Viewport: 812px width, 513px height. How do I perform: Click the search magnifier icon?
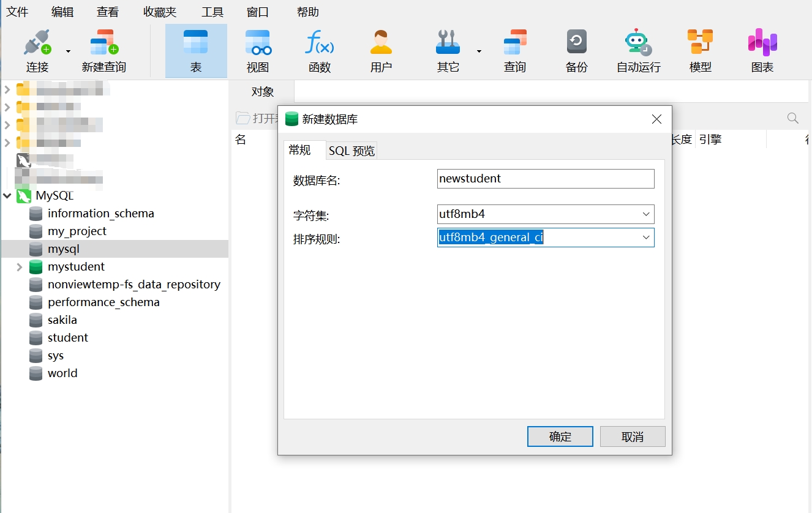(792, 118)
